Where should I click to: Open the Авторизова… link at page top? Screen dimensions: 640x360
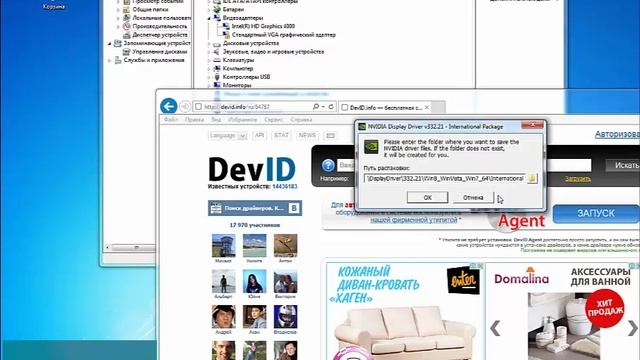tap(617, 134)
